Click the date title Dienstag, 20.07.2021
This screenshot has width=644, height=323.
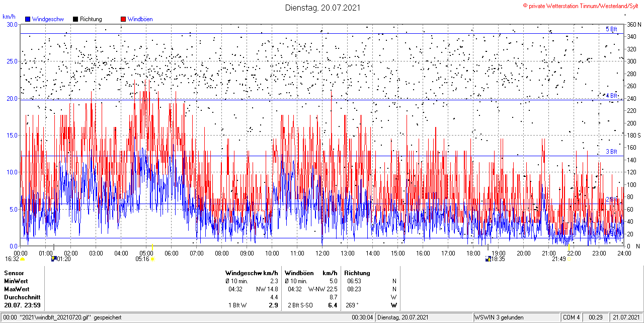coord(323,8)
